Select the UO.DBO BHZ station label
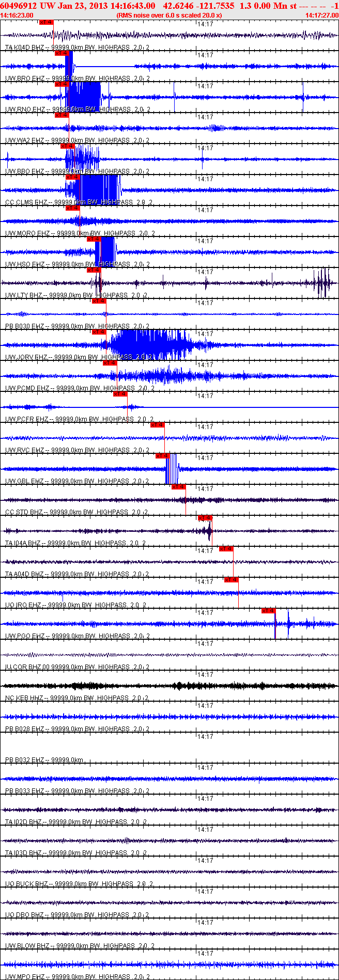The image size is (339, 980). click(x=24, y=915)
